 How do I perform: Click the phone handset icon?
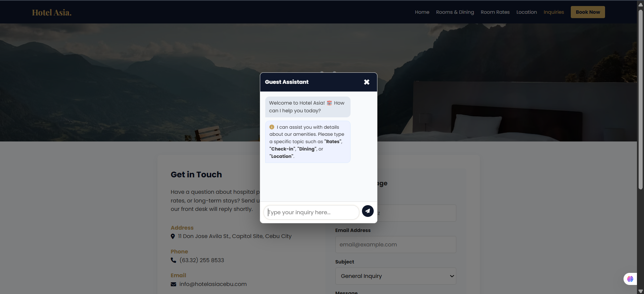tap(173, 260)
